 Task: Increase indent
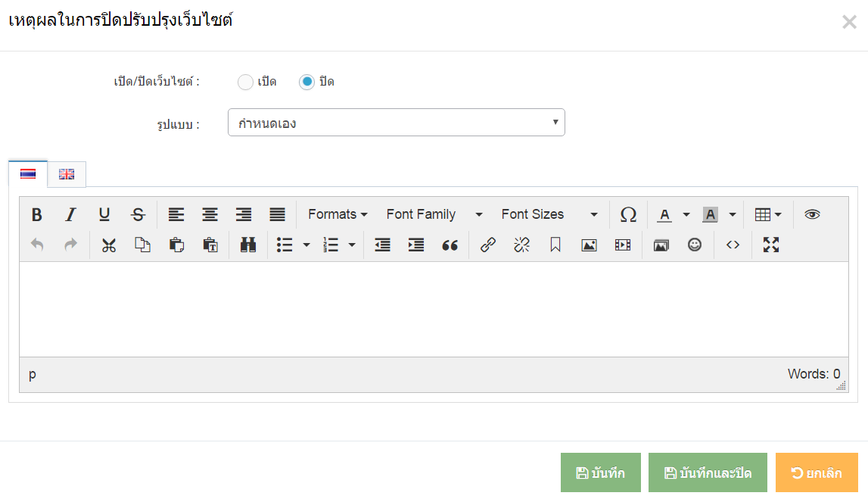coord(416,245)
